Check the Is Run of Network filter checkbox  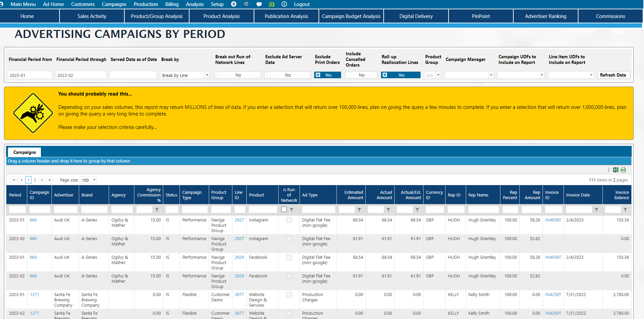click(284, 209)
